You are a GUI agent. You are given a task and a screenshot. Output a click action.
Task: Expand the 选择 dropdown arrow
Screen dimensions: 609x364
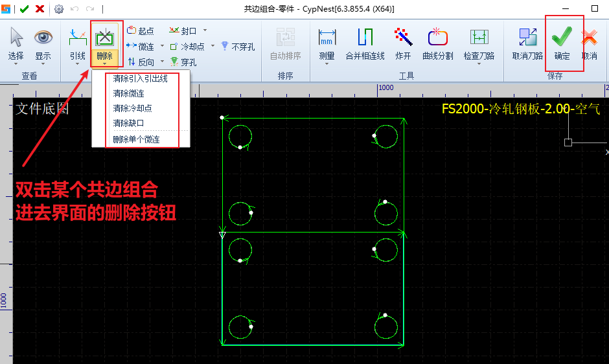click(x=16, y=64)
